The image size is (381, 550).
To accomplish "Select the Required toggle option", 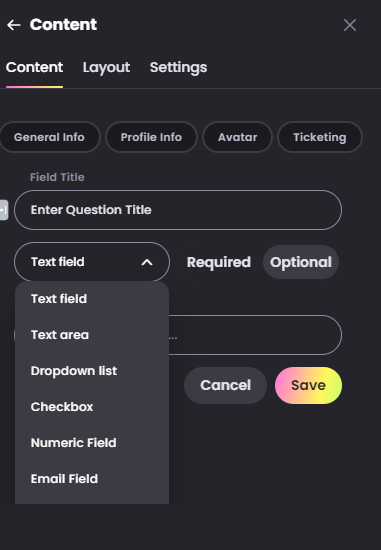I will (219, 262).
